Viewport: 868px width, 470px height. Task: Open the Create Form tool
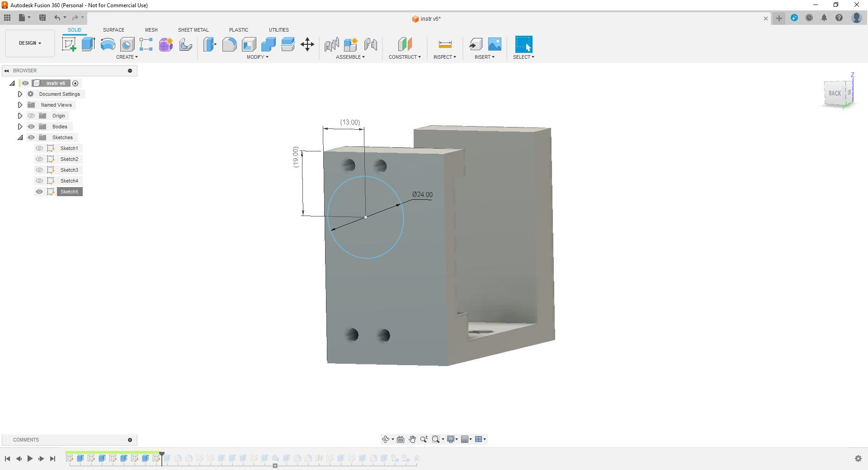[x=166, y=44]
